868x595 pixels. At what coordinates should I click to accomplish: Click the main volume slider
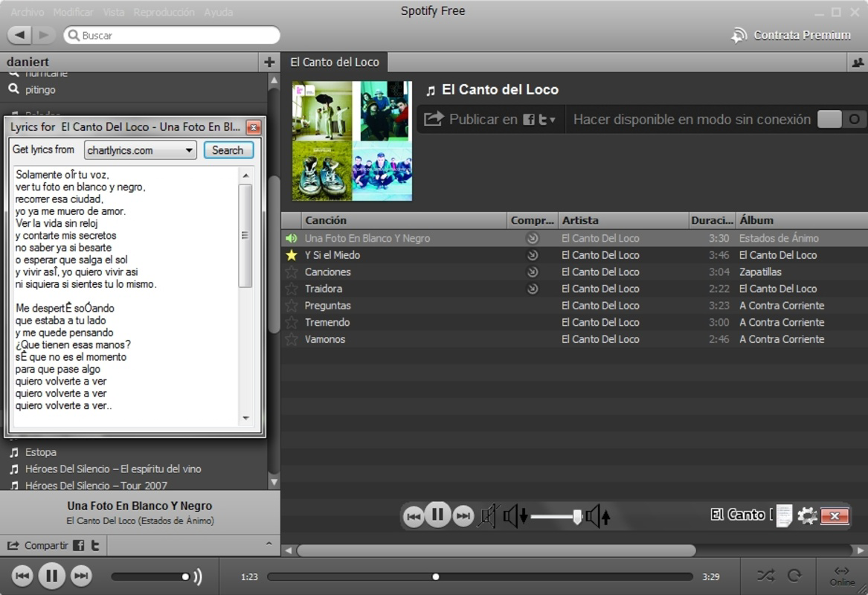point(150,576)
